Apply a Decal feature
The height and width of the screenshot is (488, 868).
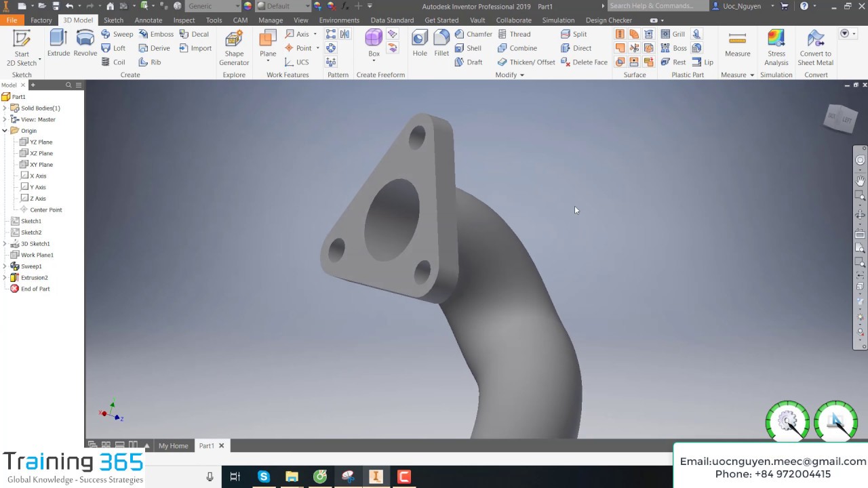[x=194, y=34]
